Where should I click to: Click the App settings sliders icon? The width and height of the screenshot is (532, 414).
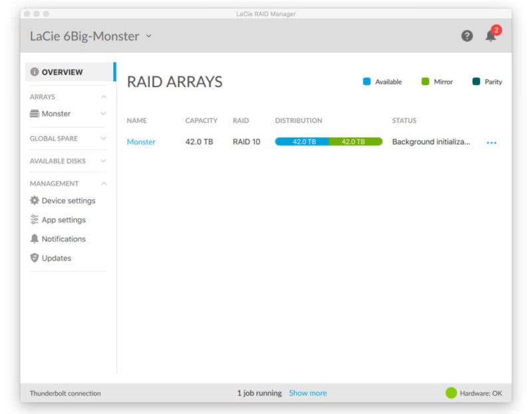point(35,220)
